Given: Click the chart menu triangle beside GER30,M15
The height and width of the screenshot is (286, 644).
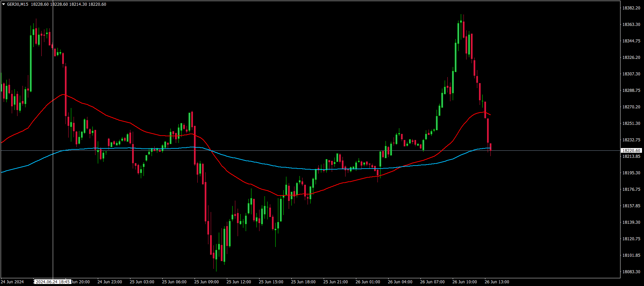Looking at the screenshot, I should [3, 4].
